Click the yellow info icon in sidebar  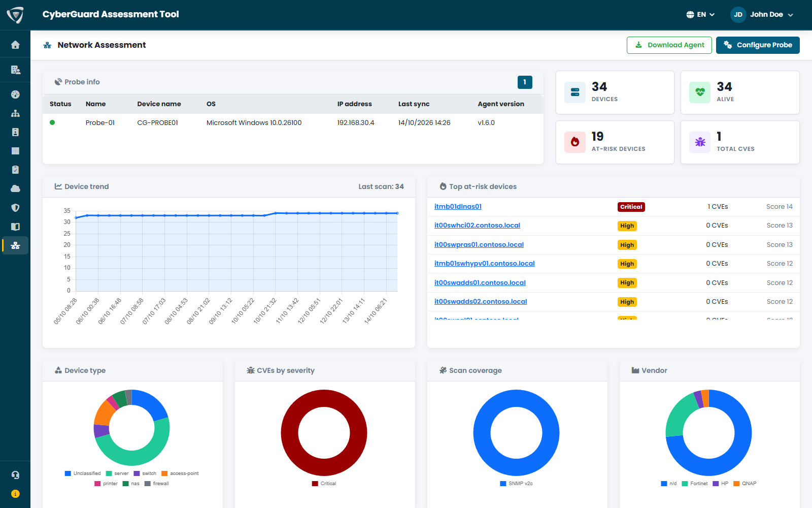click(15, 494)
